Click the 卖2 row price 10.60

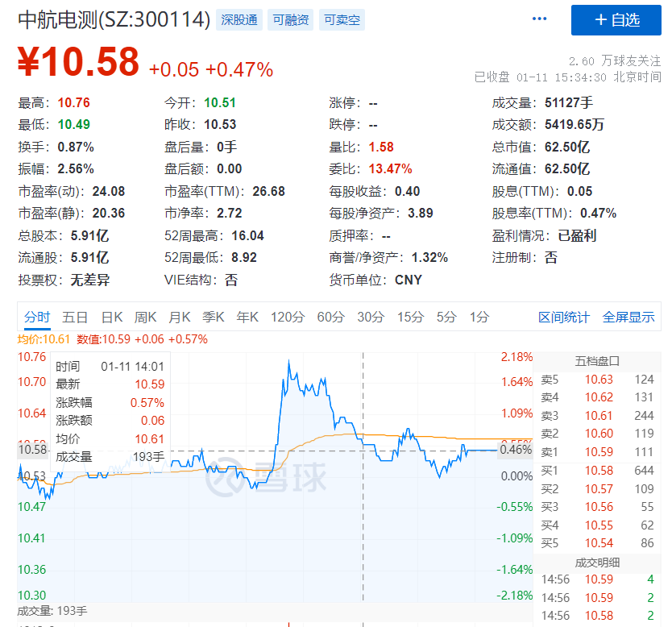pos(599,434)
